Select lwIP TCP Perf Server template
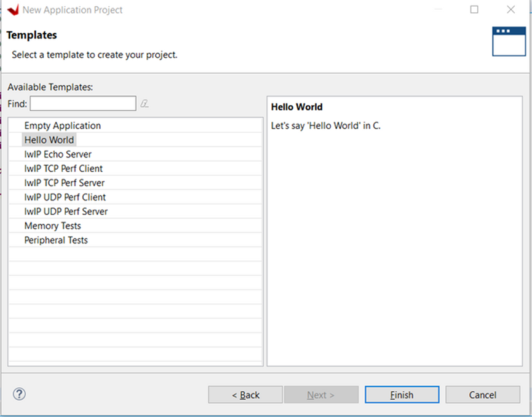The height and width of the screenshot is (417, 532). tap(64, 183)
